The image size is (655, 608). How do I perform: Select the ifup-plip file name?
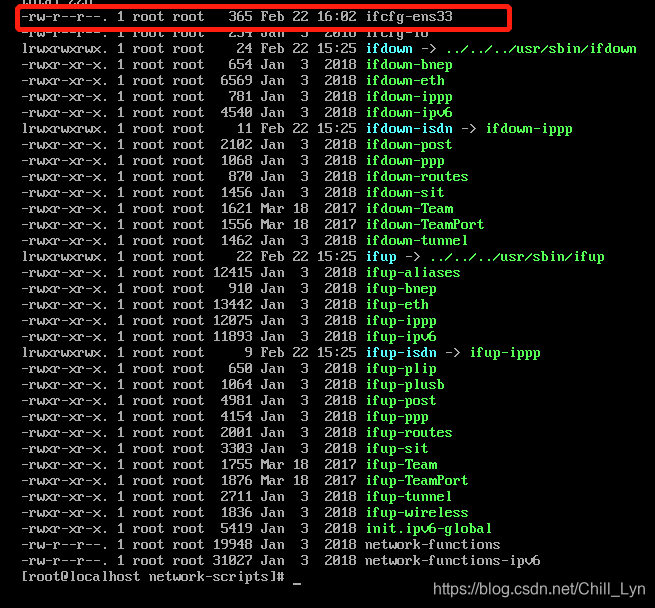pos(401,369)
